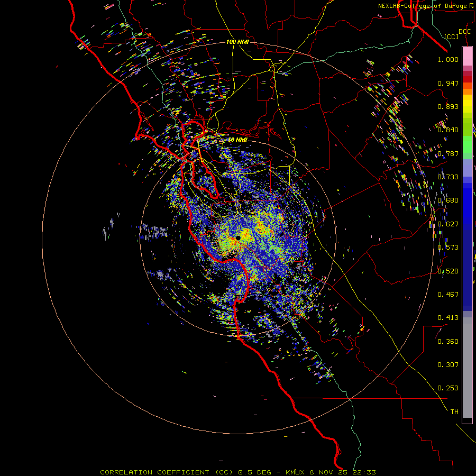
Task: Click the TH threshold label
Action: [x=454, y=412]
